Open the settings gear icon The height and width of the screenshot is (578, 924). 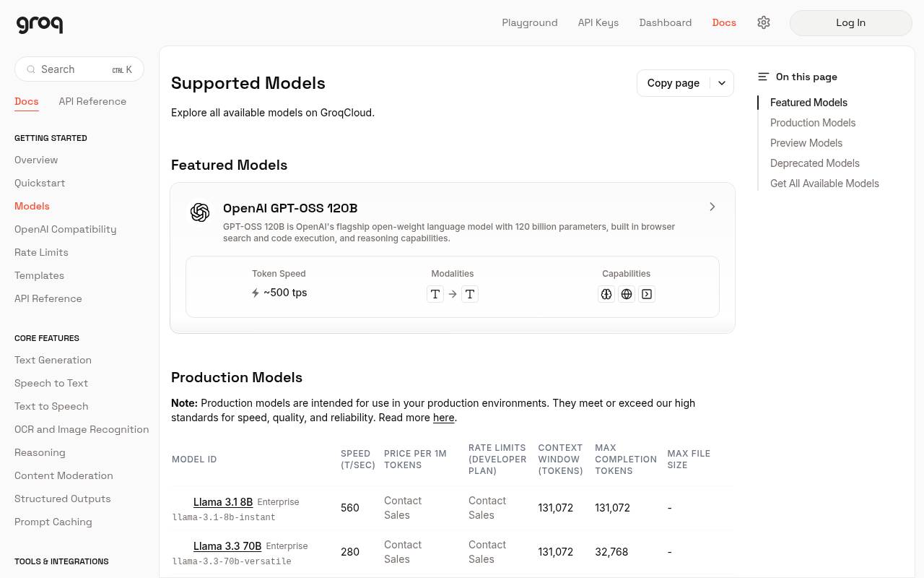click(x=764, y=22)
